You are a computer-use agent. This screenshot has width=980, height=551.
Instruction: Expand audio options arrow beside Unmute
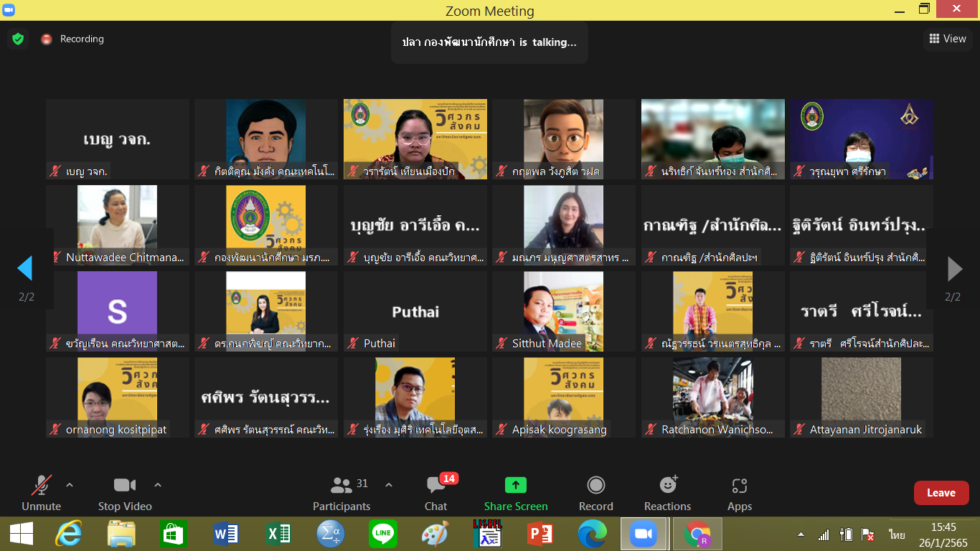[x=70, y=485]
